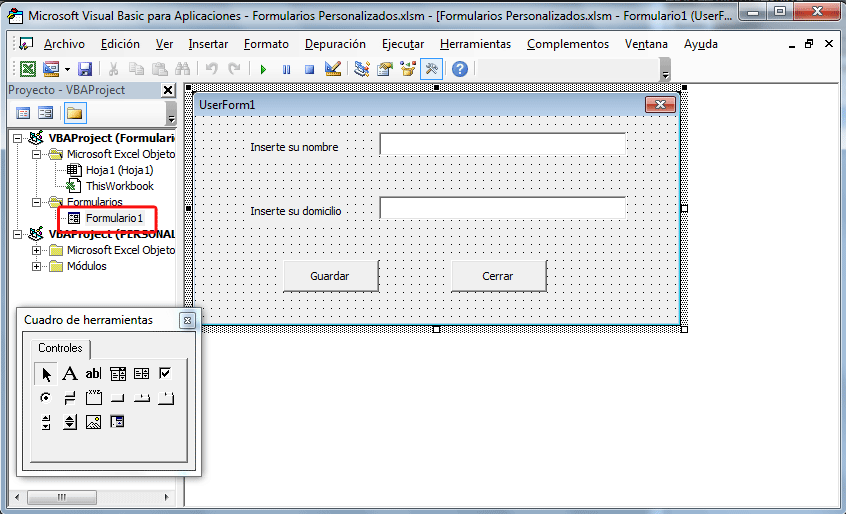Open the Object Browser toolbar icon
This screenshot has height=514, width=846.
pos(408,69)
